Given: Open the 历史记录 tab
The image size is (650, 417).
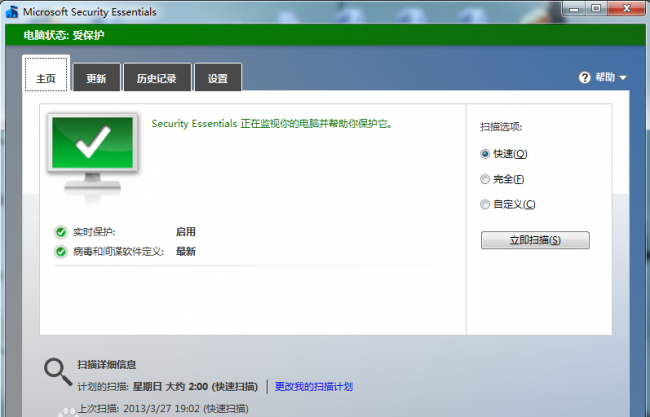Looking at the screenshot, I should pyautogui.click(x=157, y=78).
